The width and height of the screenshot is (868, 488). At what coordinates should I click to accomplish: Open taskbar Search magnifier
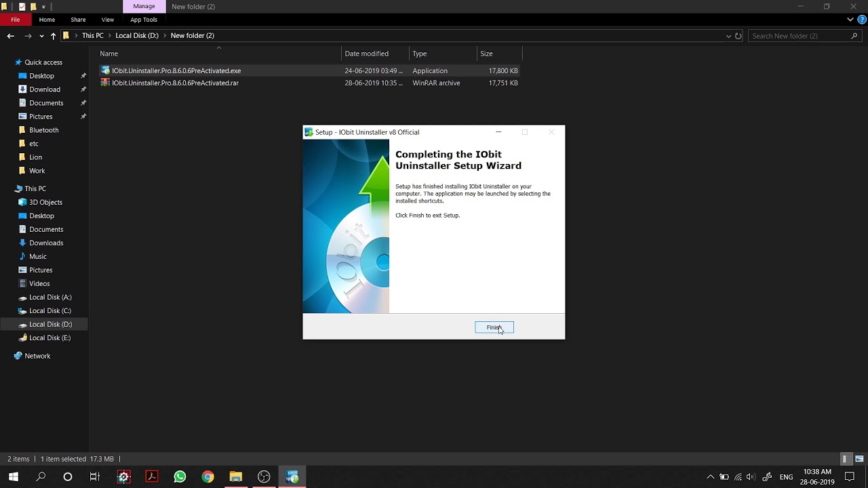(x=41, y=477)
